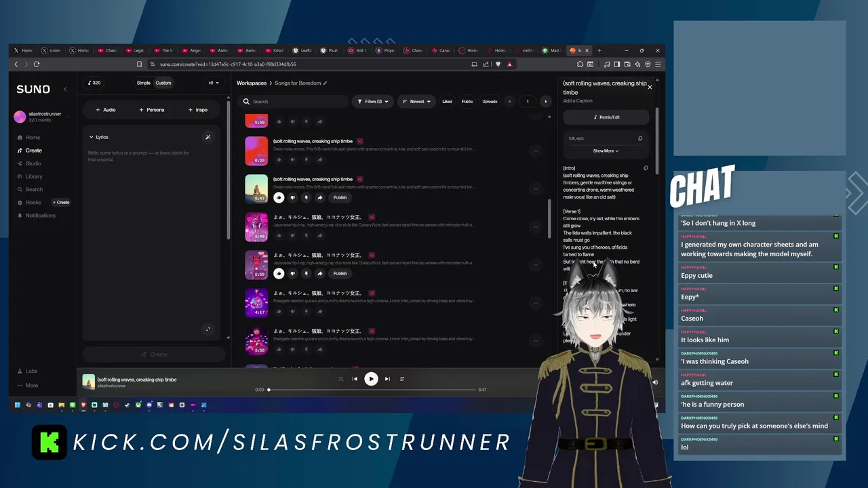Screen dimensions: 868x488
Task: Click the Workspaces breadcrumb
Action: coord(252,83)
